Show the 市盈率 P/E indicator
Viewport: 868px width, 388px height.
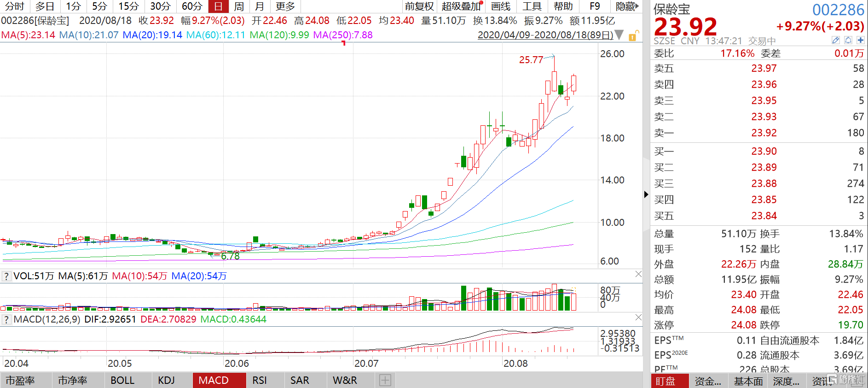tap(20, 380)
